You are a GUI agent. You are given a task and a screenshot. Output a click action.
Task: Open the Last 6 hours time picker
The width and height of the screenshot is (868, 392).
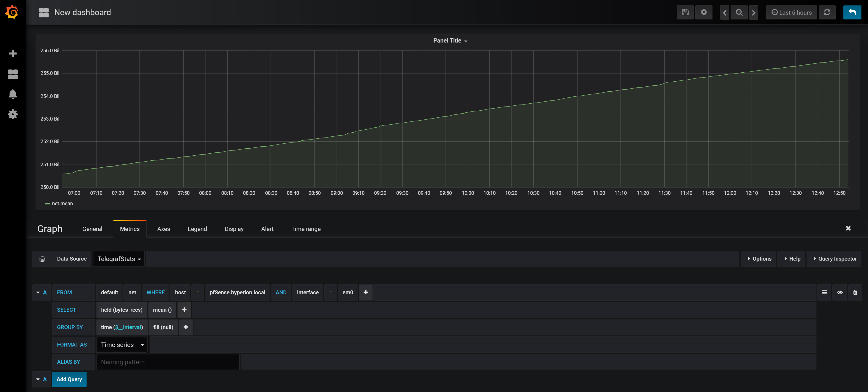point(791,12)
